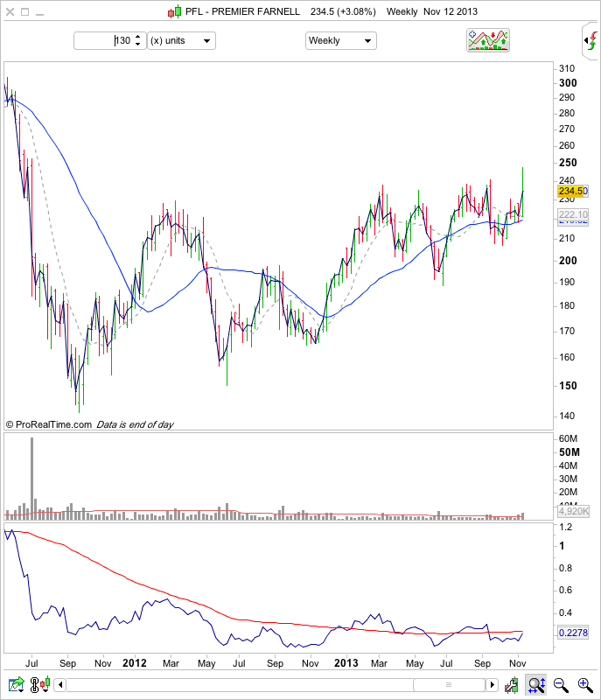Open the indicators and trading systems button
The width and height of the screenshot is (601, 700).
(487, 40)
